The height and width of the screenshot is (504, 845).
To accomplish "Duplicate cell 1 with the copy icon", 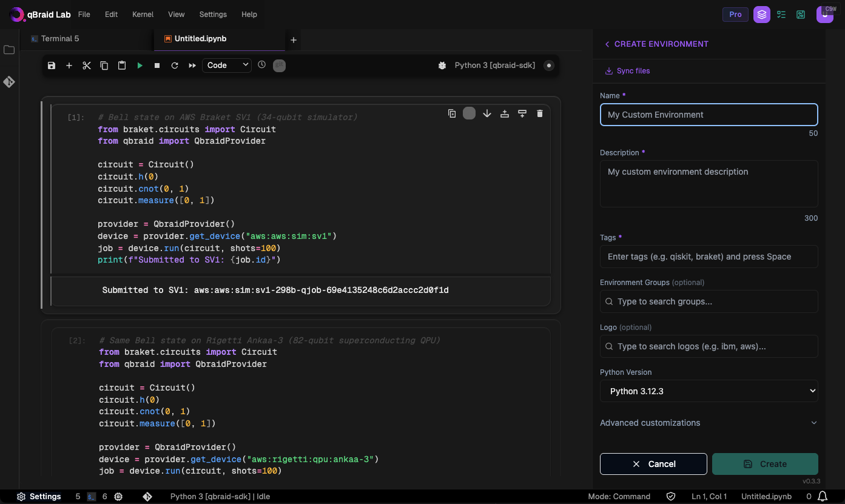I will (x=452, y=113).
